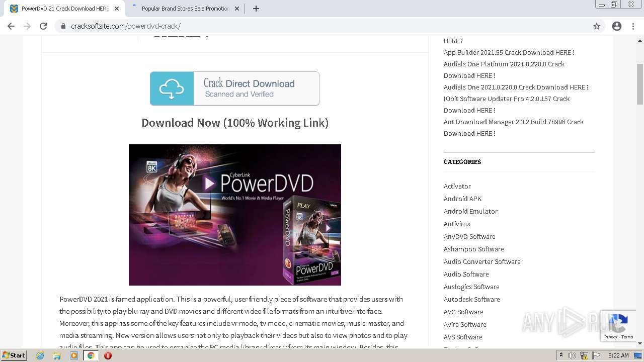Reload the current page
The width and height of the screenshot is (644, 362).
(x=43, y=26)
